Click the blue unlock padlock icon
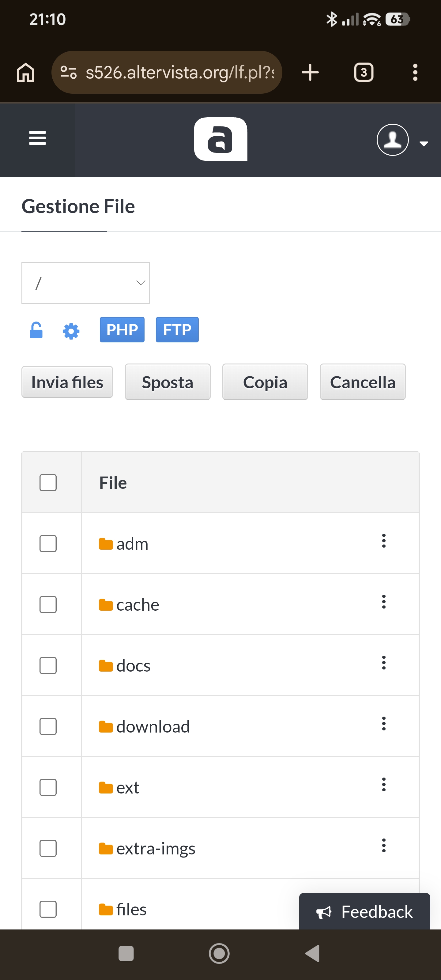The image size is (441, 980). point(36,330)
